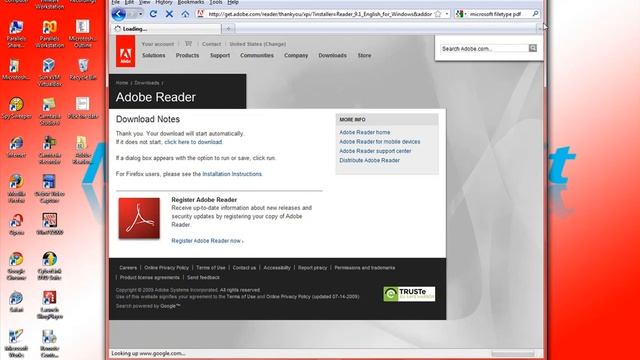
Task: Click the Downloads breadcrumb link
Action: [147, 83]
